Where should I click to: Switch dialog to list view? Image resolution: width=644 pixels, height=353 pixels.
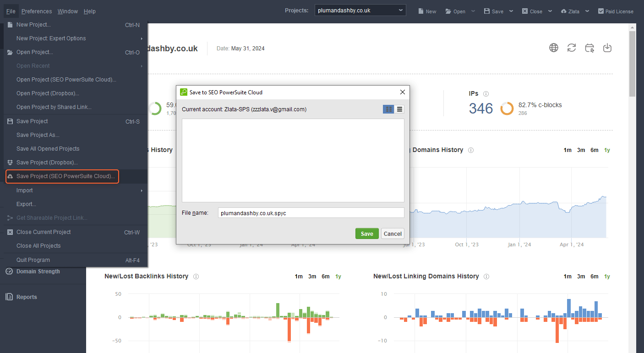tap(399, 109)
